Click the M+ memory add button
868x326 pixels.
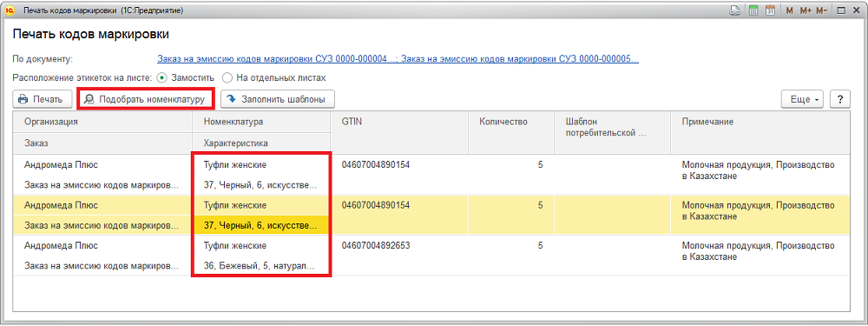[x=806, y=10]
